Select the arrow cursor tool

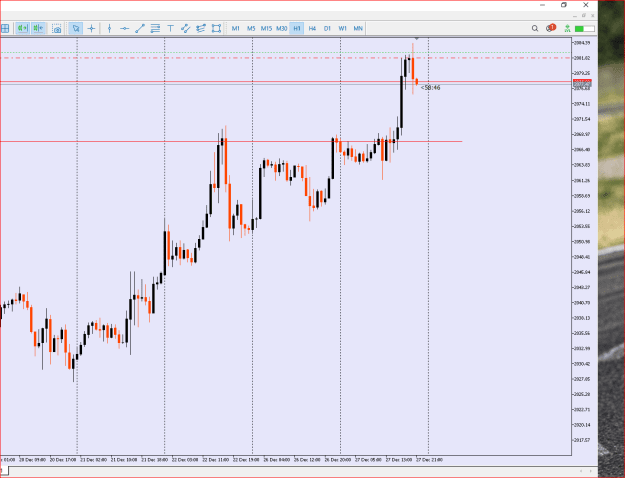point(76,28)
